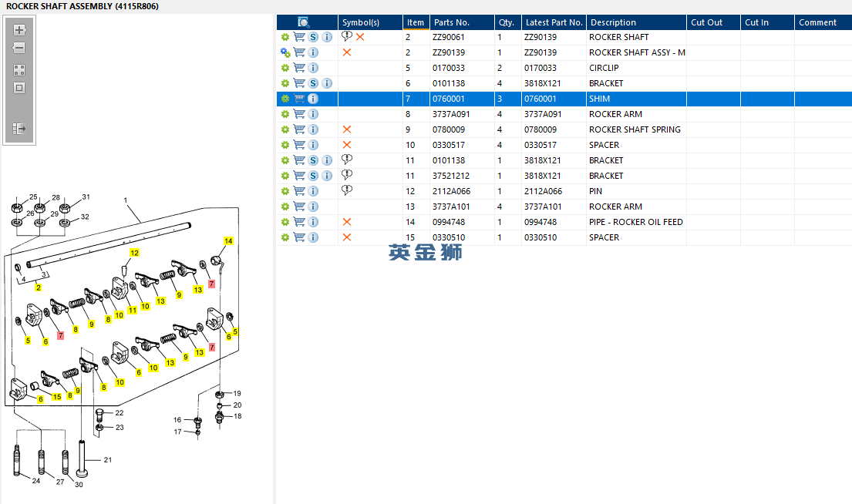
Task: Open info icon in highlighted SHIM row
Action: tap(313, 99)
